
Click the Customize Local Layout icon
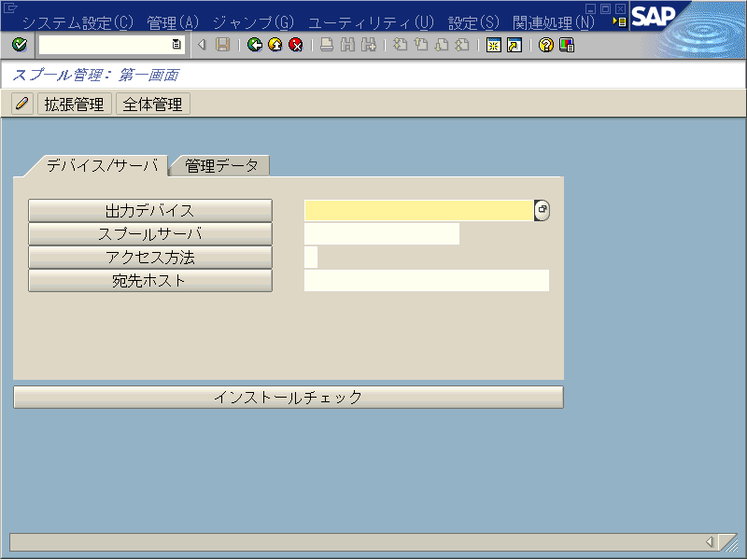click(567, 45)
